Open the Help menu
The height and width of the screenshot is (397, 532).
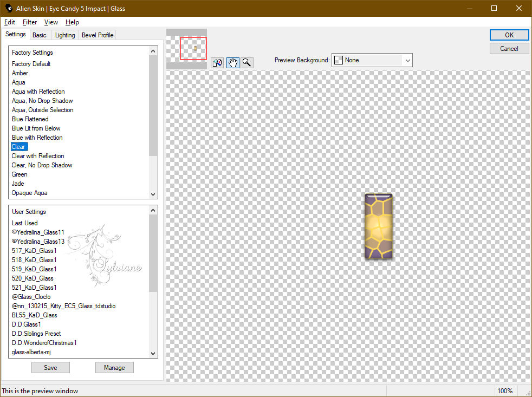72,22
